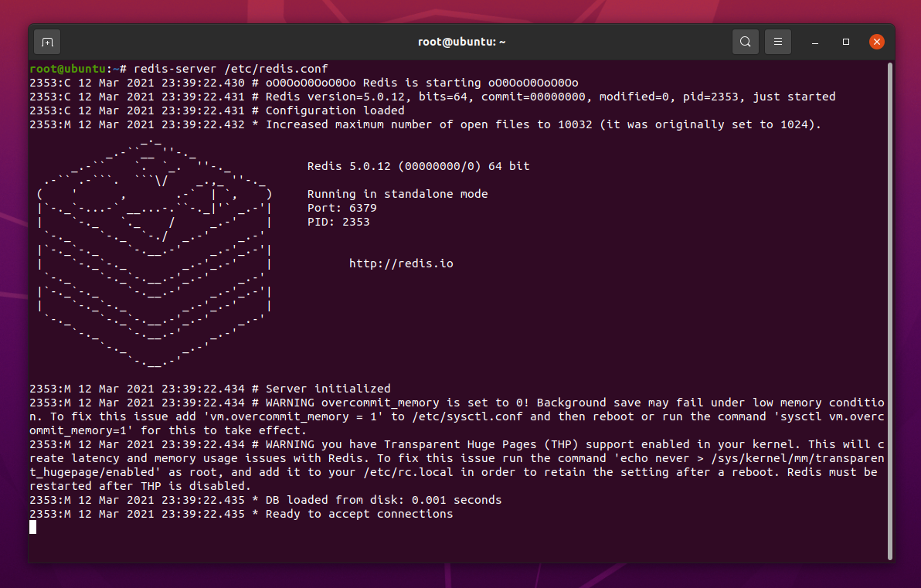The image size is (921, 588).
Task: Open terminal search
Action: pyautogui.click(x=746, y=42)
